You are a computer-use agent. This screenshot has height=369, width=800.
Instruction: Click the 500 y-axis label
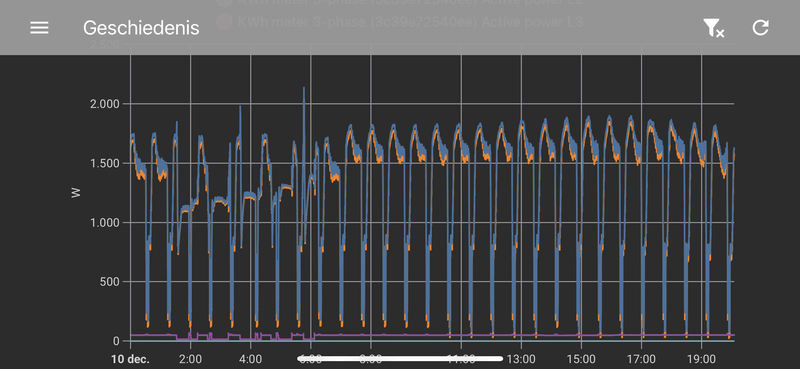[109, 282]
